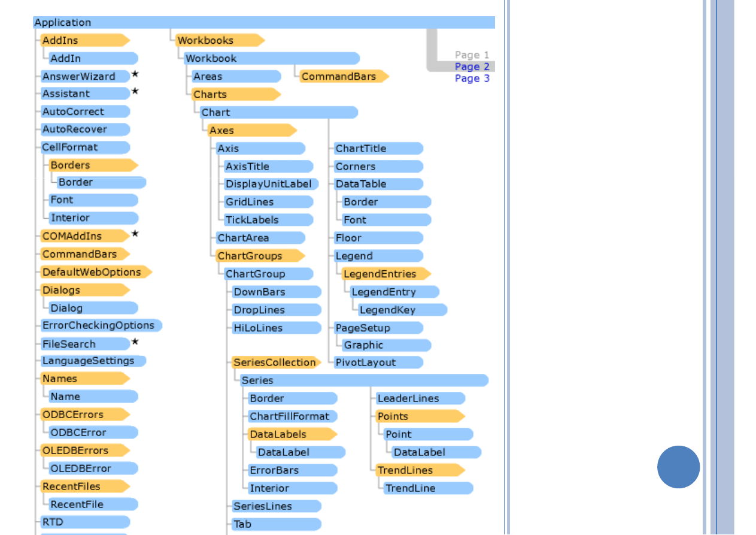Open the Page 2 link
The image size is (756, 535).
(x=472, y=67)
